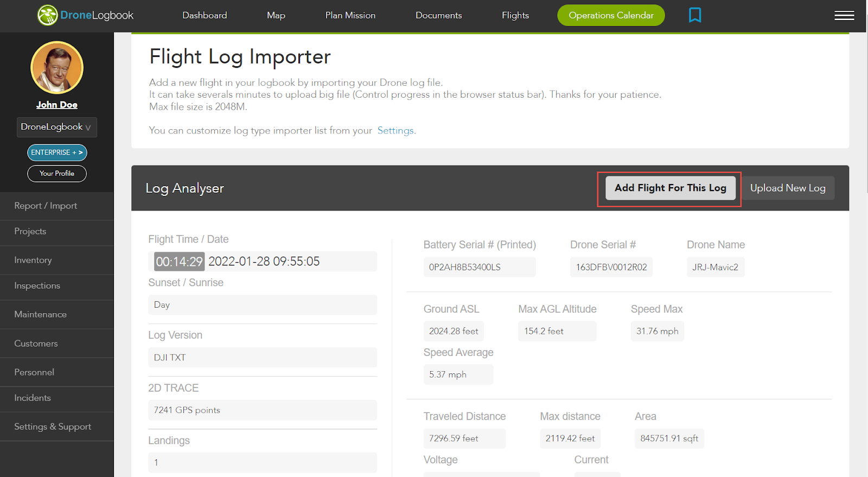Click the Log Analyser heading
Viewport: 868px width, 477px height.
184,188
